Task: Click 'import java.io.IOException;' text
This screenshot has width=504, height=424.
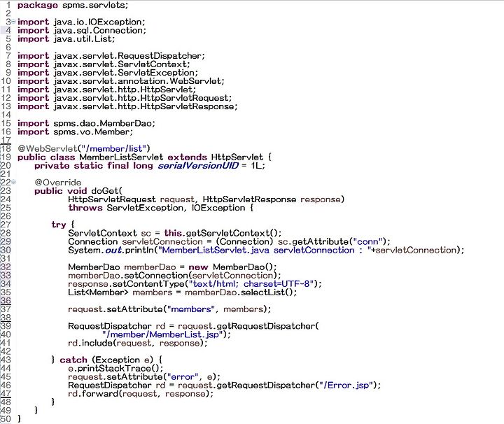Action: pyautogui.click(x=81, y=22)
